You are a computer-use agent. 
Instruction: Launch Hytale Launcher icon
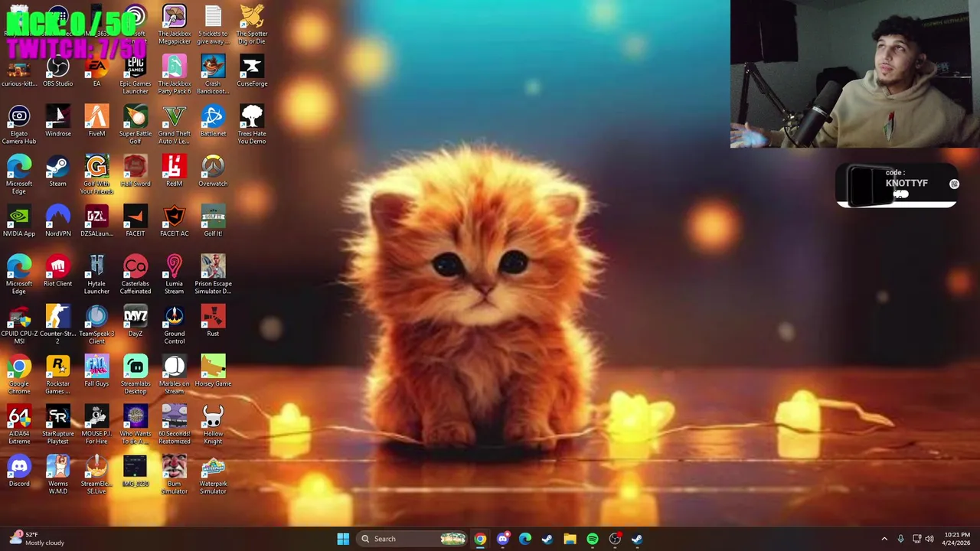(96, 275)
